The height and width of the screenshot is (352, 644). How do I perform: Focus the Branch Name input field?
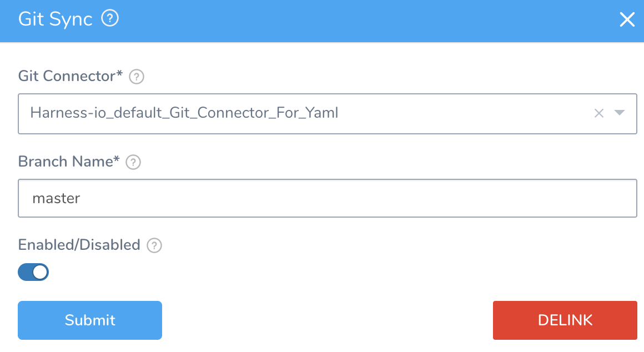tap(328, 198)
